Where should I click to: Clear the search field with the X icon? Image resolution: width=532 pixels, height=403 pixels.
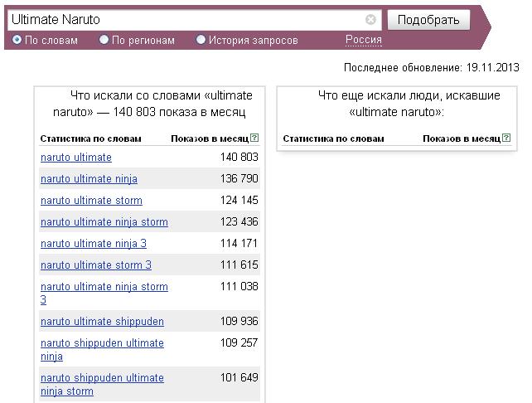pyautogui.click(x=370, y=20)
